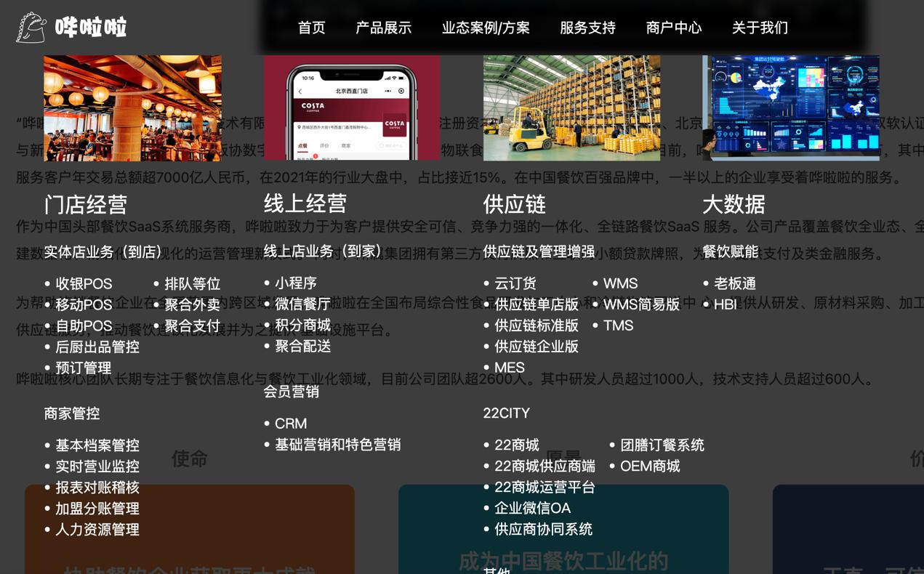Open the 微信餐厅 link
This screenshot has height=574, width=924.
click(303, 304)
